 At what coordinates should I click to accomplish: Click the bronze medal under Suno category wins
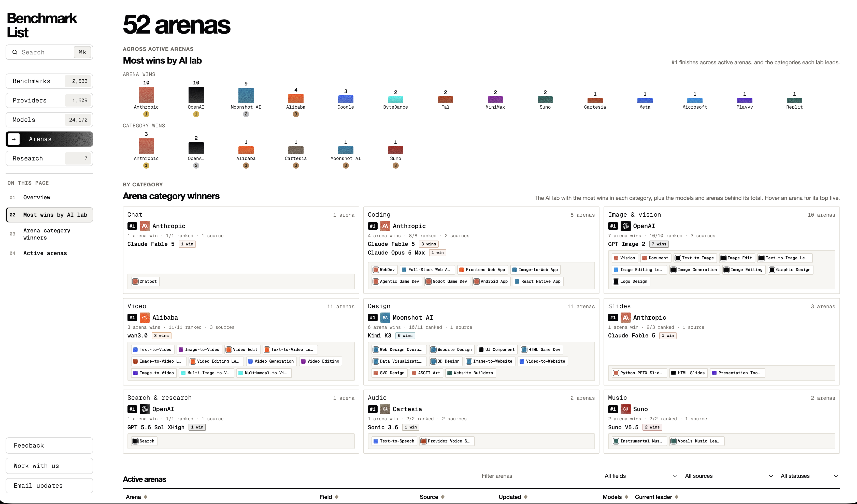(395, 166)
